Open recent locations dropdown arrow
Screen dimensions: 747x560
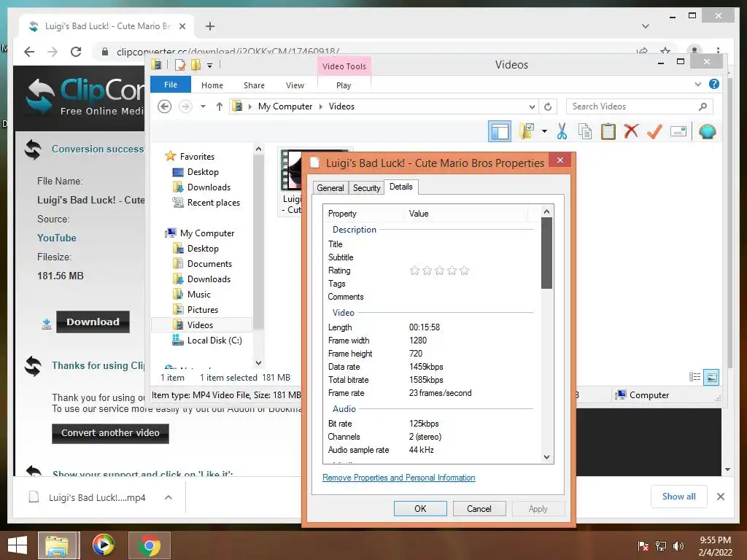[x=203, y=106]
